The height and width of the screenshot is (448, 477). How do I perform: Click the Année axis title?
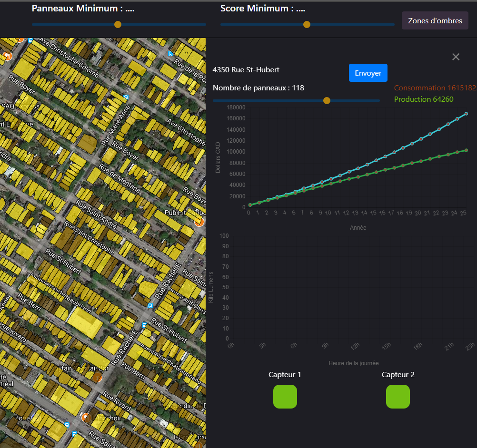(358, 228)
